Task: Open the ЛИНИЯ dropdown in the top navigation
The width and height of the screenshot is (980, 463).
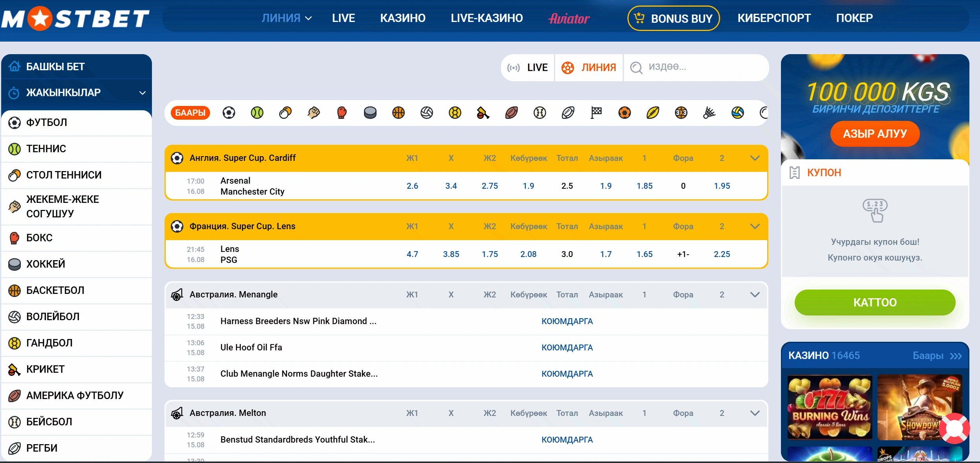Action: pos(287,18)
